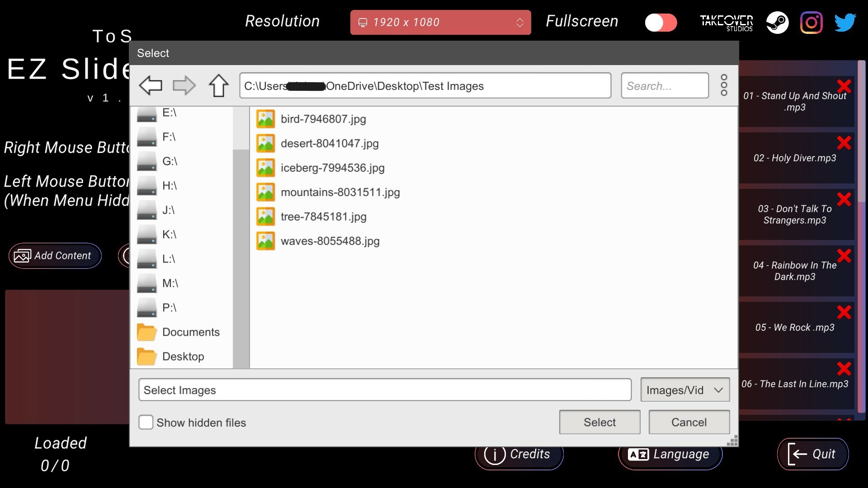Click the Search field
Screen dimensions: 868x488
665,85
